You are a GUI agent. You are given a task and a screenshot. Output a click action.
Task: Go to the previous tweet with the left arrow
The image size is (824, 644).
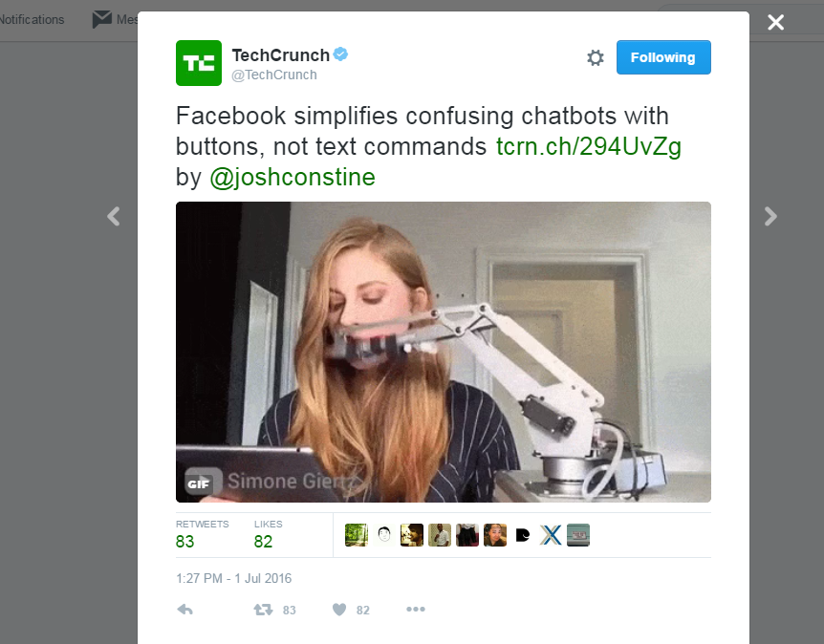coord(114,216)
